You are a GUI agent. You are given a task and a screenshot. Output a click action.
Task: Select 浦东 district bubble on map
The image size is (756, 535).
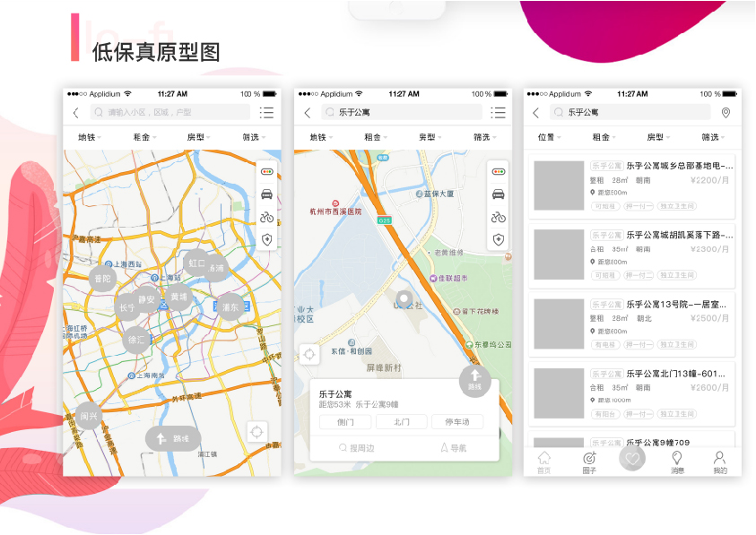pos(230,306)
